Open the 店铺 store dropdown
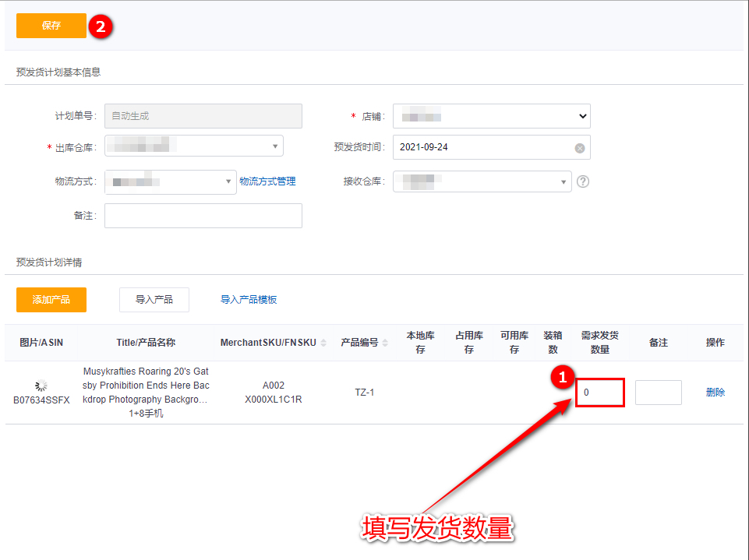749x560 pixels. [491, 116]
